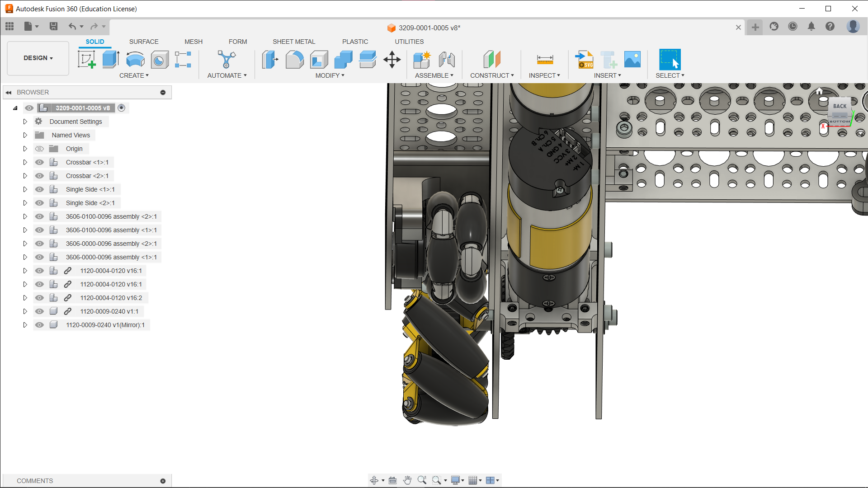Open the SHEET METAL tab
Image resolution: width=868 pixels, height=488 pixels.
(294, 42)
